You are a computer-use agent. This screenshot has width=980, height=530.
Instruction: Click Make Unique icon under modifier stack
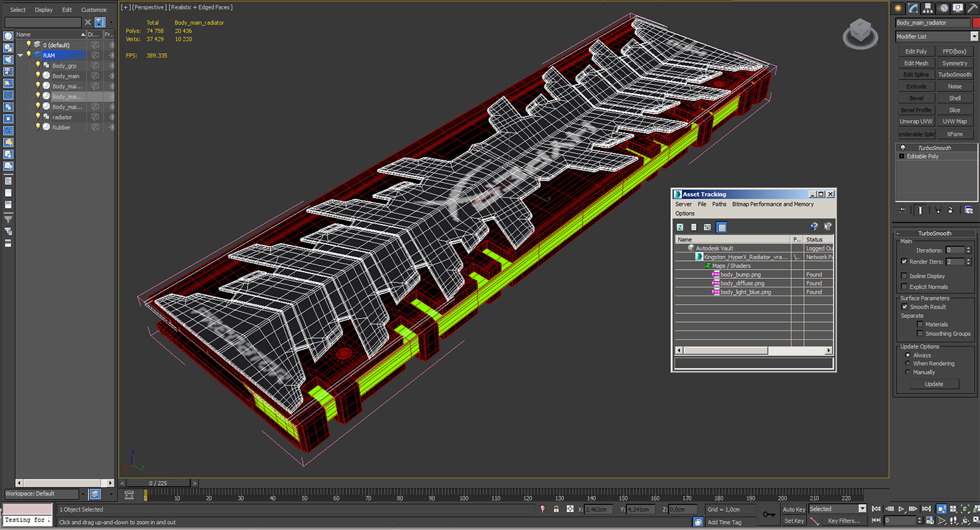pyautogui.click(x=938, y=210)
